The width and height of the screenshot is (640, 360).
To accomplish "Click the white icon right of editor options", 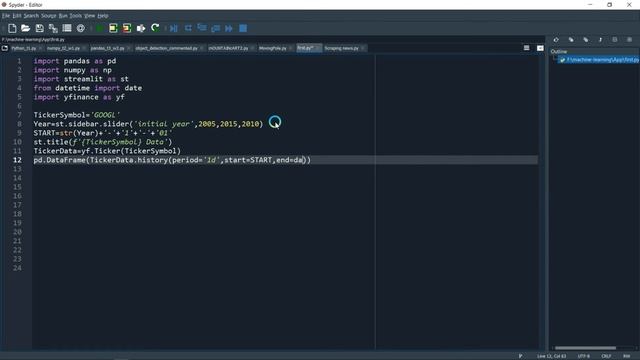I will pos(540,48).
